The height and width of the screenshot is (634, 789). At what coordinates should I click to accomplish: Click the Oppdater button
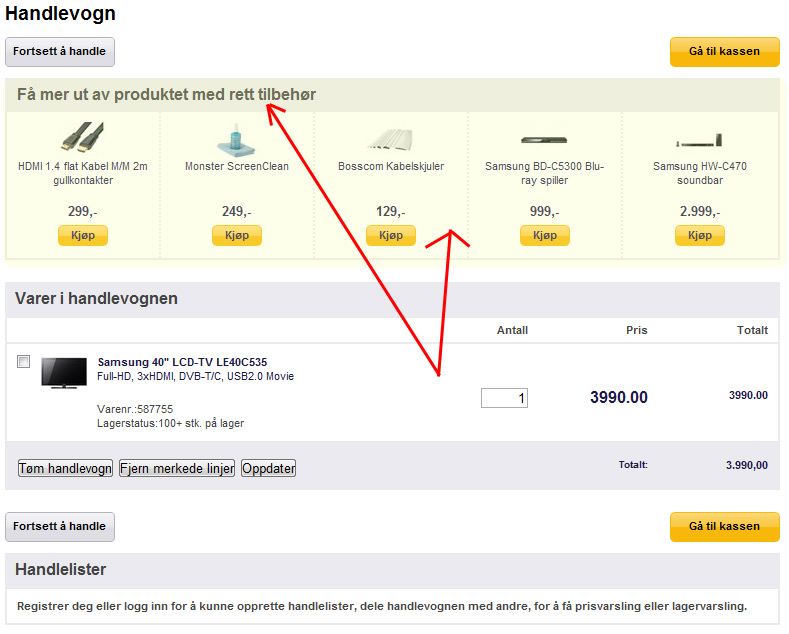coord(269,468)
